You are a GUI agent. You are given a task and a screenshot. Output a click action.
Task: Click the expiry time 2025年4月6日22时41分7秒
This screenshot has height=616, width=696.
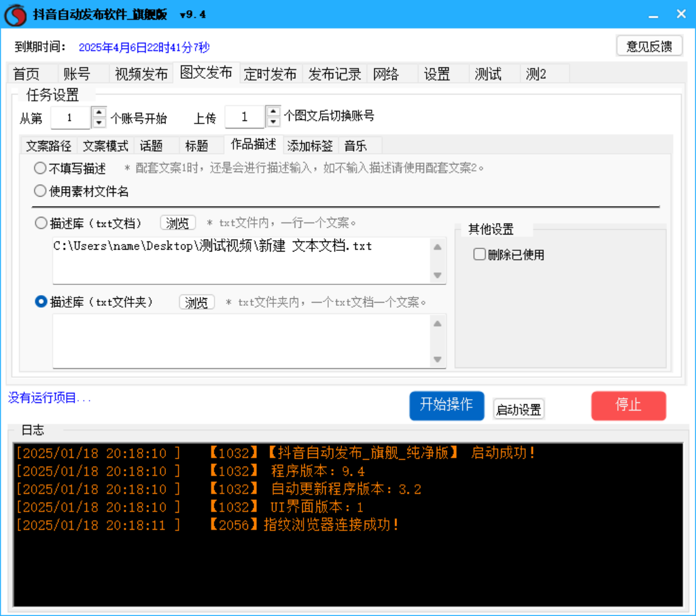[145, 47]
